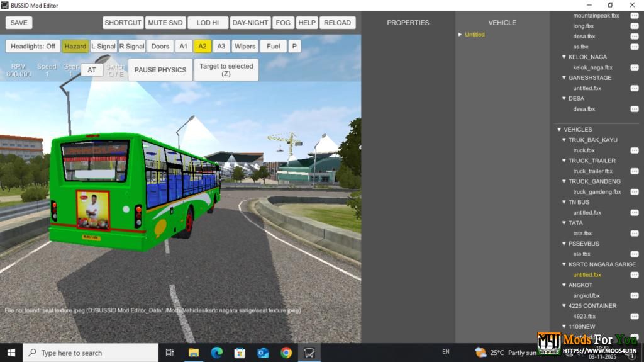Select highlighted untitled.fbx under KSRTC
Viewport: 644px width, 362px height.
(x=587, y=274)
